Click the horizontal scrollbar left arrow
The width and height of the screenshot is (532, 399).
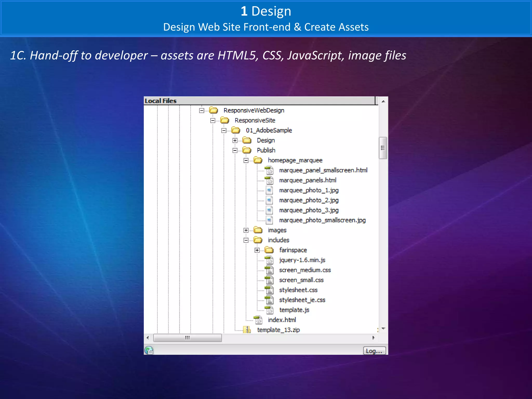tap(148, 338)
